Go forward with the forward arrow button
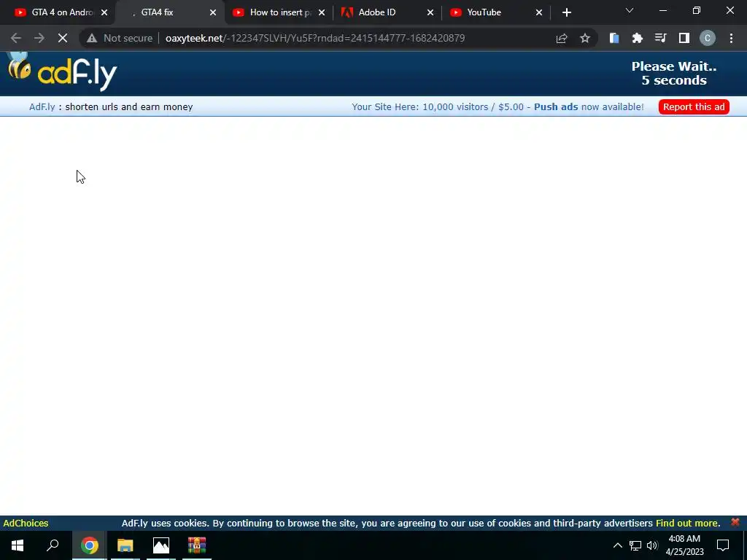Image resolution: width=747 pixels, height=560 pixels. click(39, 38)
